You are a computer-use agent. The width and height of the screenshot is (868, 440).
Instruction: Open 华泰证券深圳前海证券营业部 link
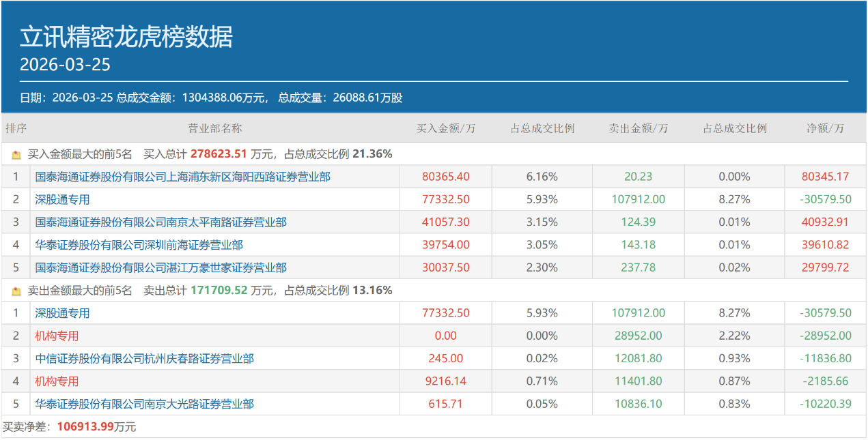(x=139, y=245)
